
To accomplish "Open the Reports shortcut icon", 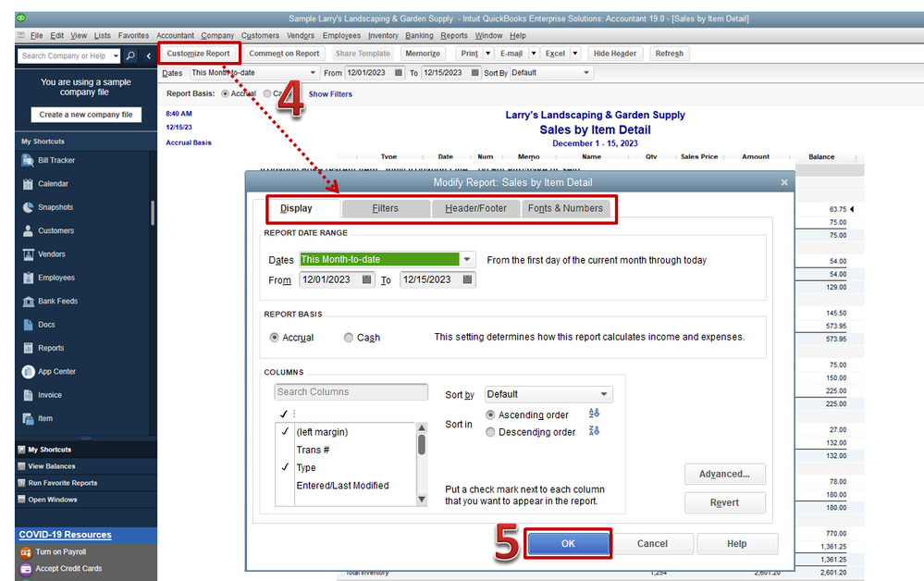I will (x=28, y=348).
